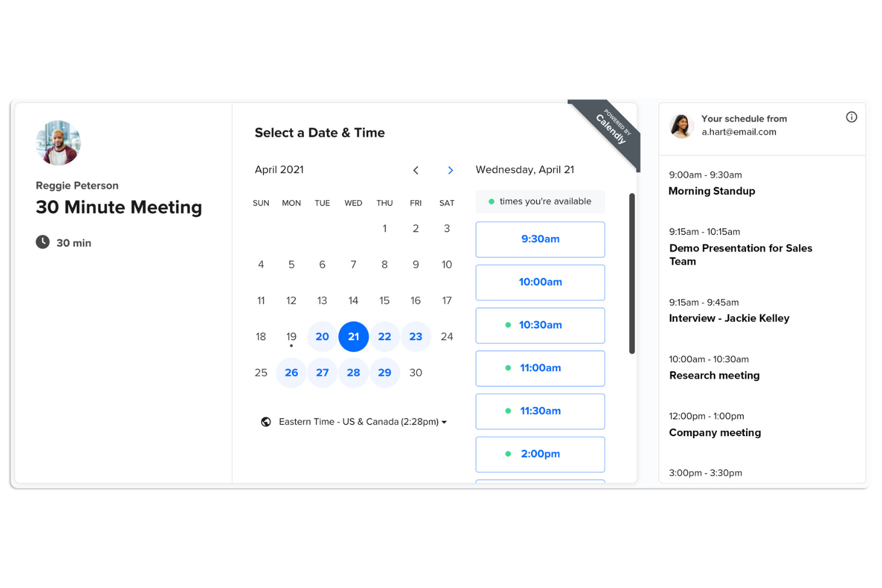Click the Select a Date & Time heading
Screen dimensions: 882x588
[320, 132]
